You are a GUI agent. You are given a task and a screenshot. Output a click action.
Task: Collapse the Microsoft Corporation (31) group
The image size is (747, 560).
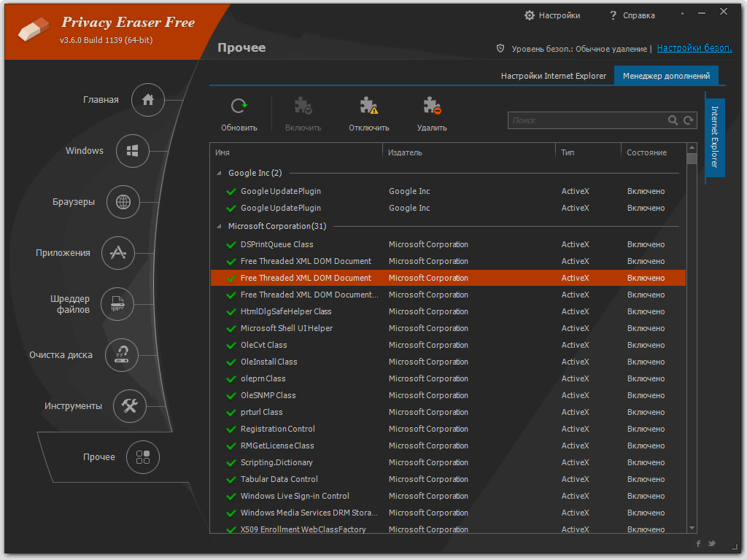[x=219, y=226]
